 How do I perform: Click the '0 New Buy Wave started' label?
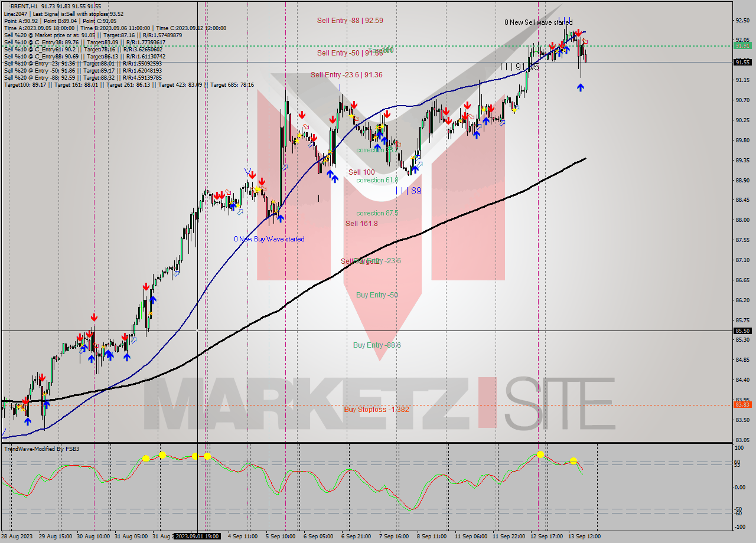[269, 239]
